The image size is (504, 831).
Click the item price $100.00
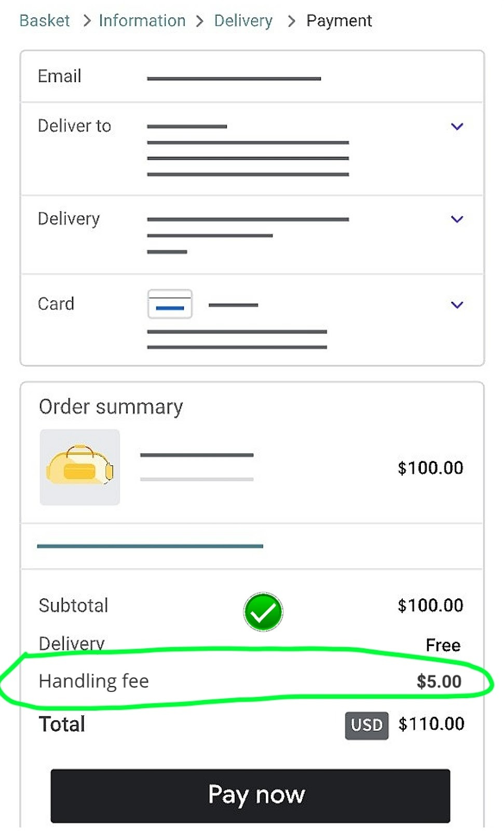pyautogui.click(x=430, y=468)
